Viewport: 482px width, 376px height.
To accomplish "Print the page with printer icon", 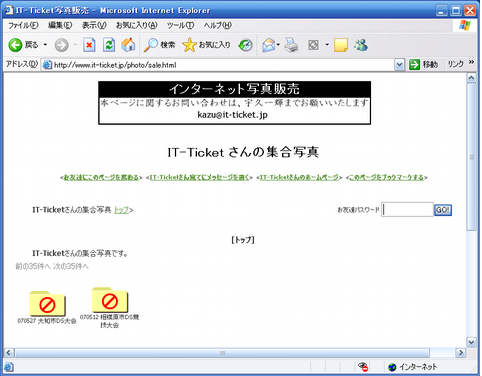I will (291, 45).
